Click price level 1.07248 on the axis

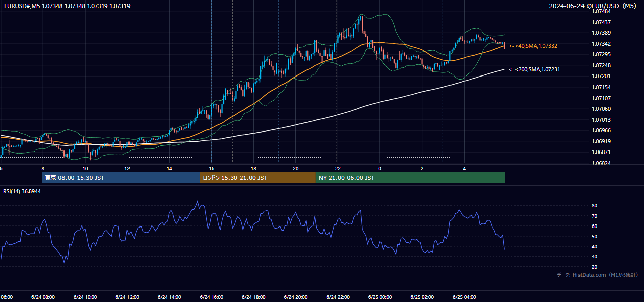601,65
